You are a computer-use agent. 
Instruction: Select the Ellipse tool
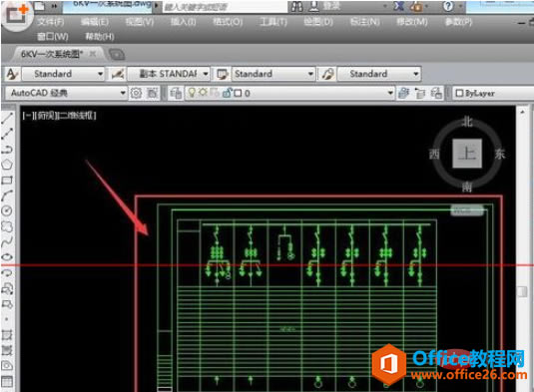pyautogui.click(x=7, y=257)
